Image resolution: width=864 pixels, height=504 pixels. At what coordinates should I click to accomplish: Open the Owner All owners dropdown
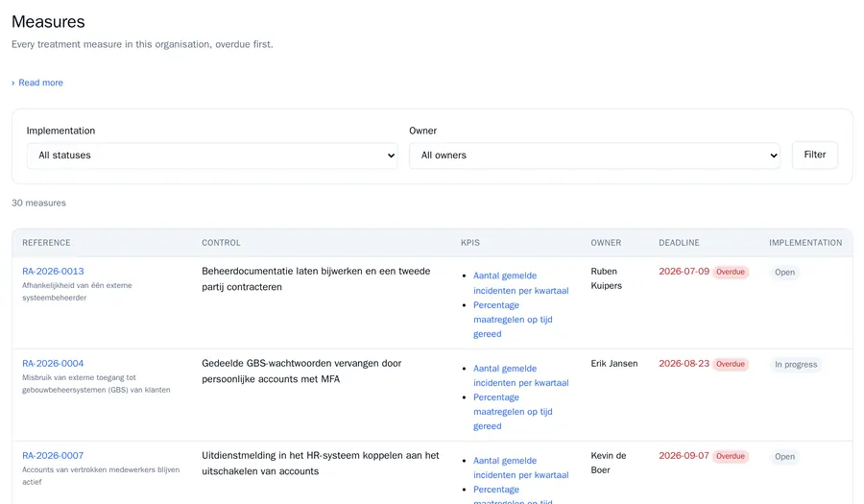[x=594, y=156]
